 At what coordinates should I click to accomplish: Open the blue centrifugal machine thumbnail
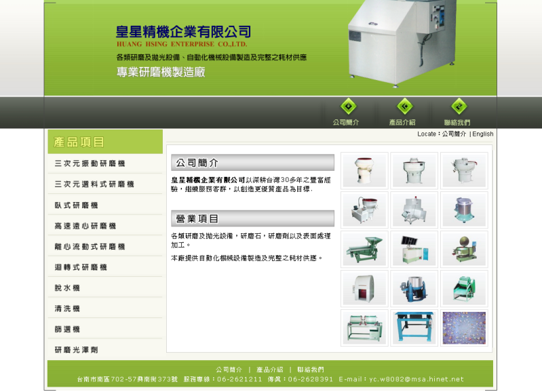[x=414, y=289]
